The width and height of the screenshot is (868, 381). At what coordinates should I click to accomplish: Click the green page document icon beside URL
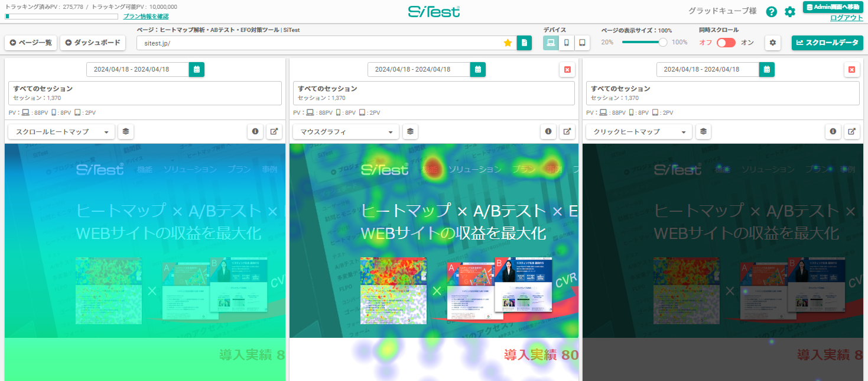(x=524, y=43)
